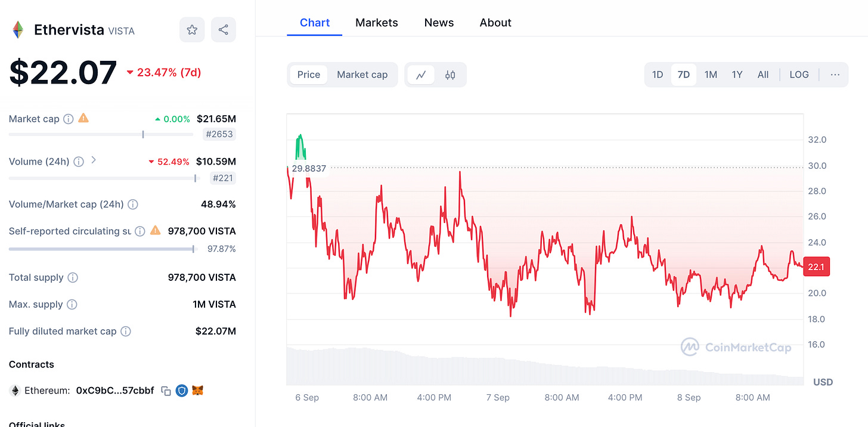
Task: Click the 7 Sep date axis label
Action: tap(498, 398)
